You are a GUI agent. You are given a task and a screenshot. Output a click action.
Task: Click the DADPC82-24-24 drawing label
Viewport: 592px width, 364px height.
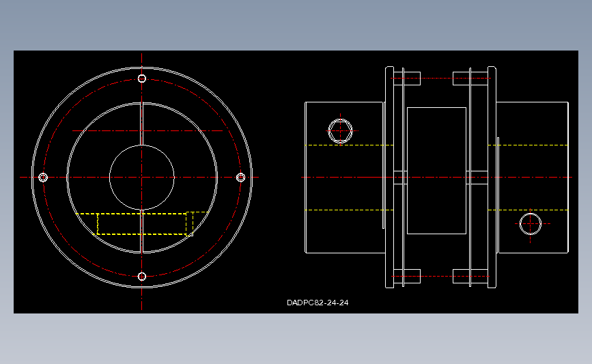(x=318, y=303)
